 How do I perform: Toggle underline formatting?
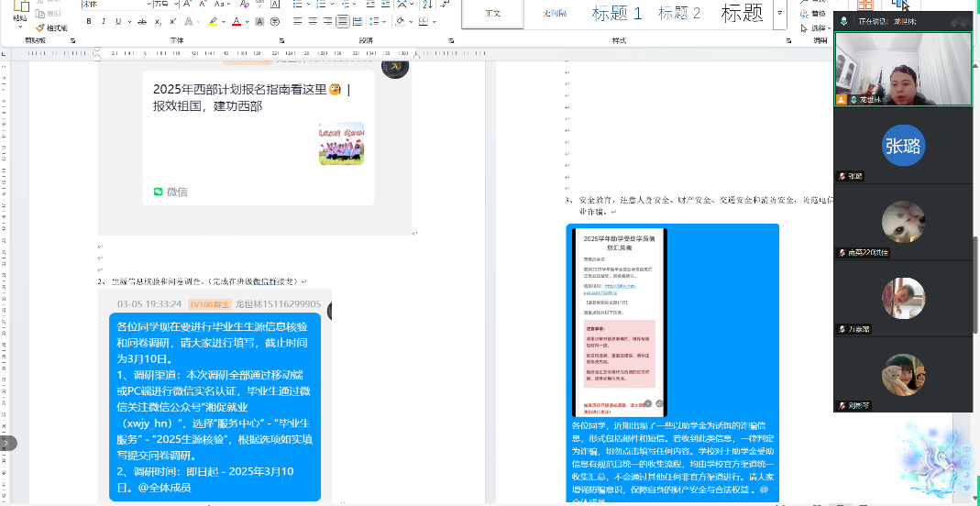(119, 21)
